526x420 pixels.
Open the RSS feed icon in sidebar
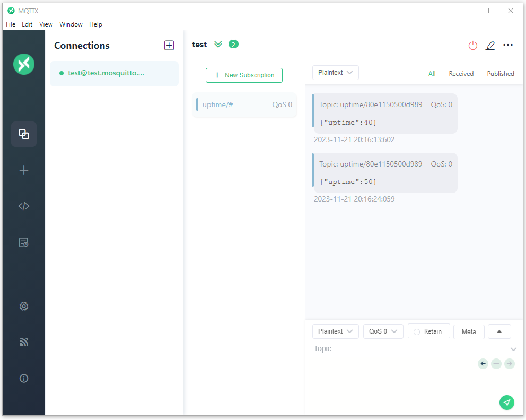(x=24, y=342)
